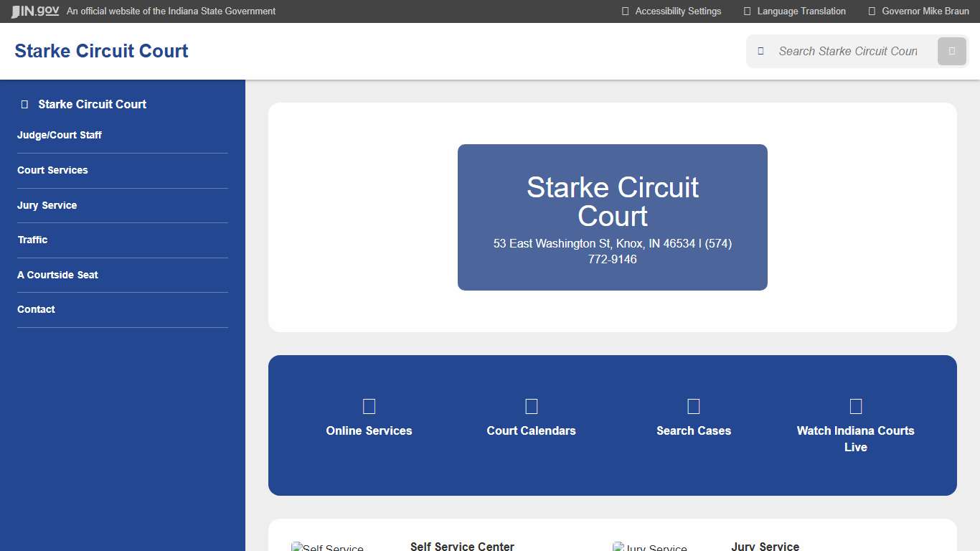Click the Jury Service image thumbnail
The width and height of the screenshot is (980, 551).
click(x=650, y=546)
